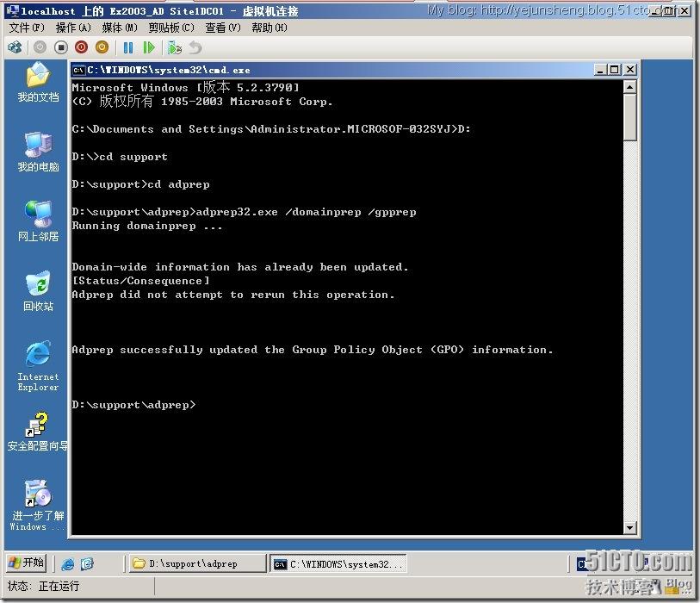Click the VM connection window title icon
Viewport: 700px width, 603px height.
pos(13,10)
